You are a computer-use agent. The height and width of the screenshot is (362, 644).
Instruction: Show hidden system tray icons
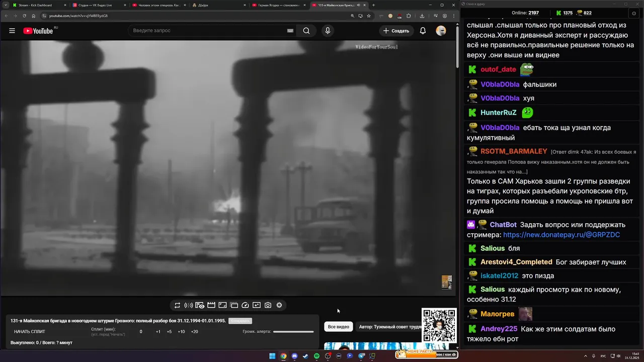pyautogui.click(x=586, y=356)
